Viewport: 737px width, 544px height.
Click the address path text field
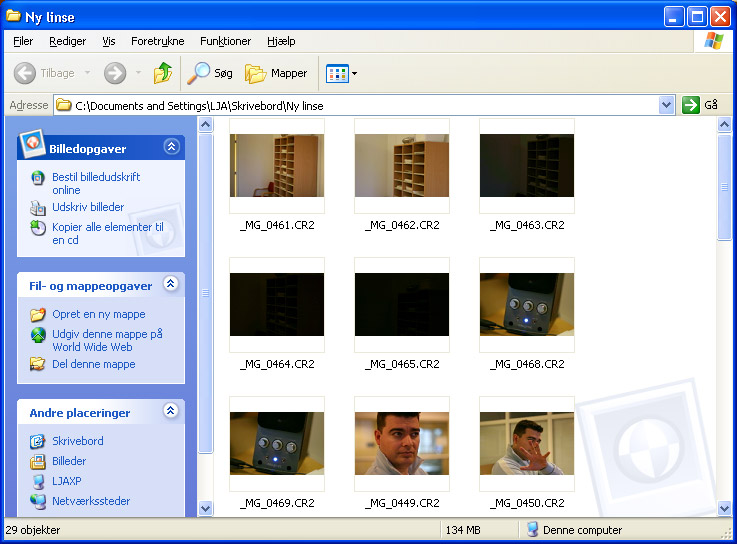pos(360,105)
